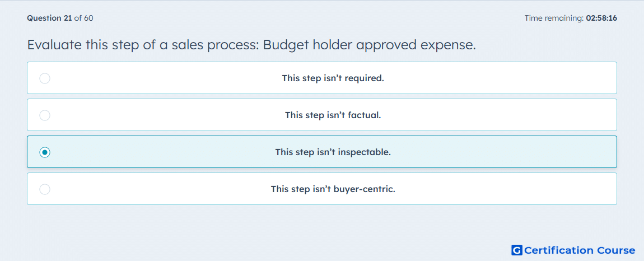Click the "This step isn't buyer-centric." label text
Image resolution: width=644 pixels, height=261 pixels.
[x=333, y=189]
